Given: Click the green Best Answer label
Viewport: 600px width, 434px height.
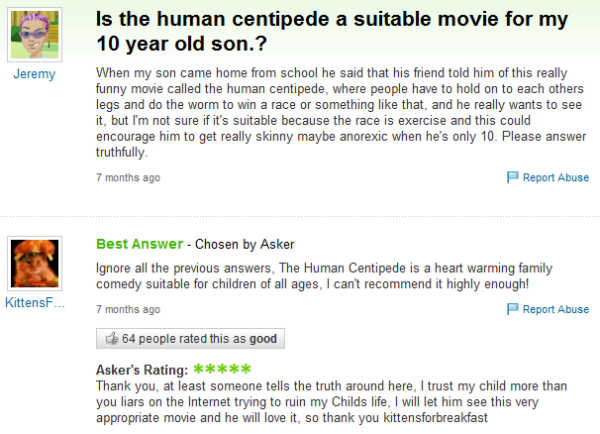Looking at the screenshot, I should click(x=139, y=244).
